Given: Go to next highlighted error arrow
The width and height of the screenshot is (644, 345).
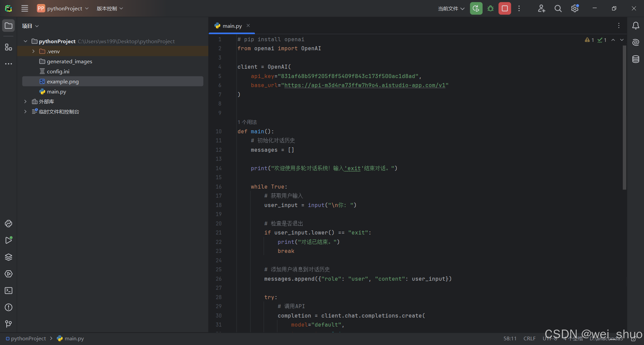Looking at the screenshot, I should point(622,40).
